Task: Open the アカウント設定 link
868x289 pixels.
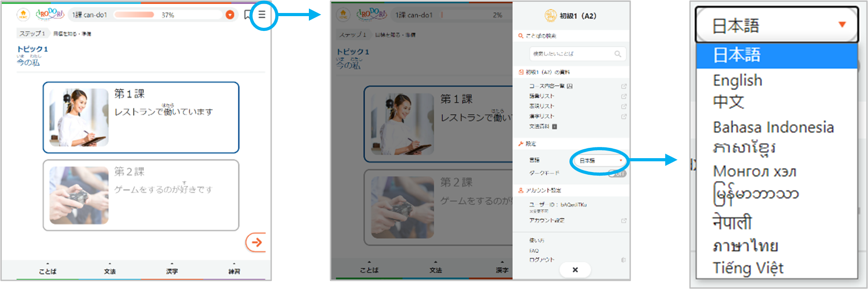Action: pyautogui.click(x=547, y=220)
